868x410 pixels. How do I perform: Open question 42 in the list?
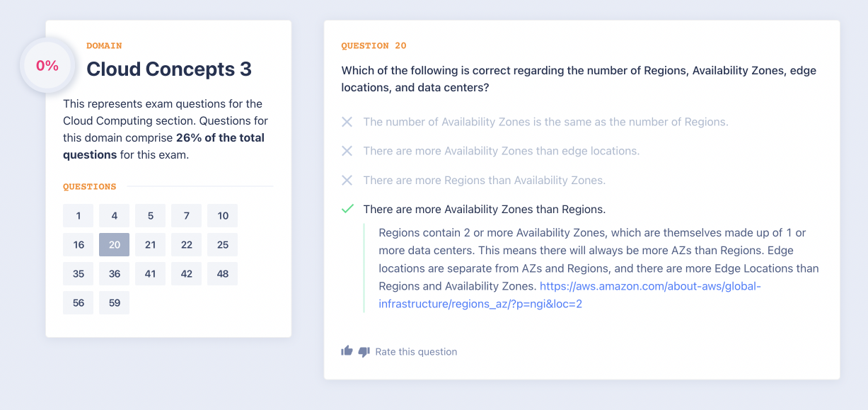tap(187, 274)
